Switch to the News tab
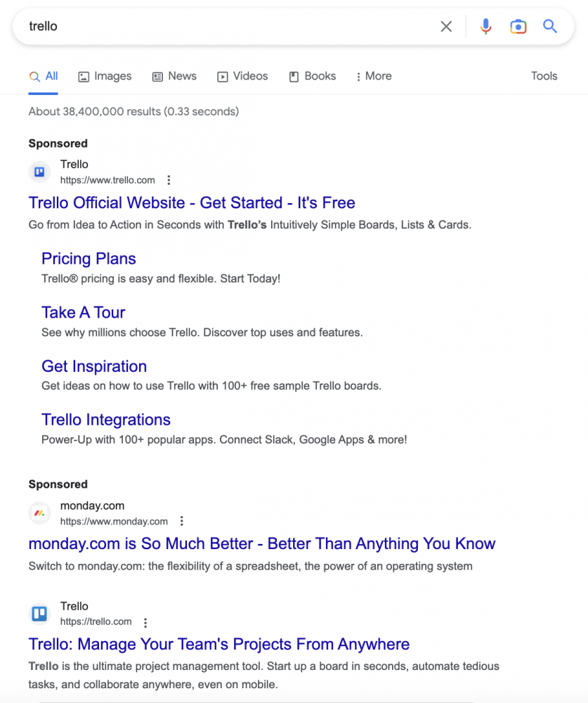 [x=174, y=77]
